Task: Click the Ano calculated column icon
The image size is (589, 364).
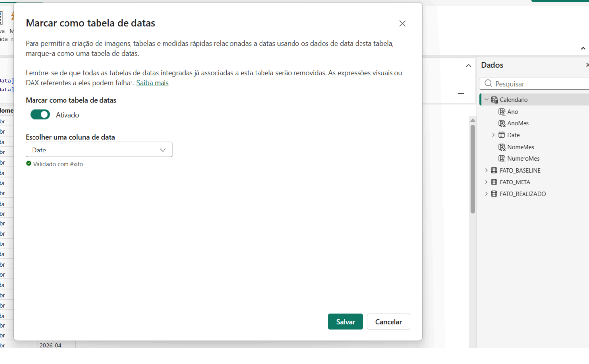Action: [502, 112]
